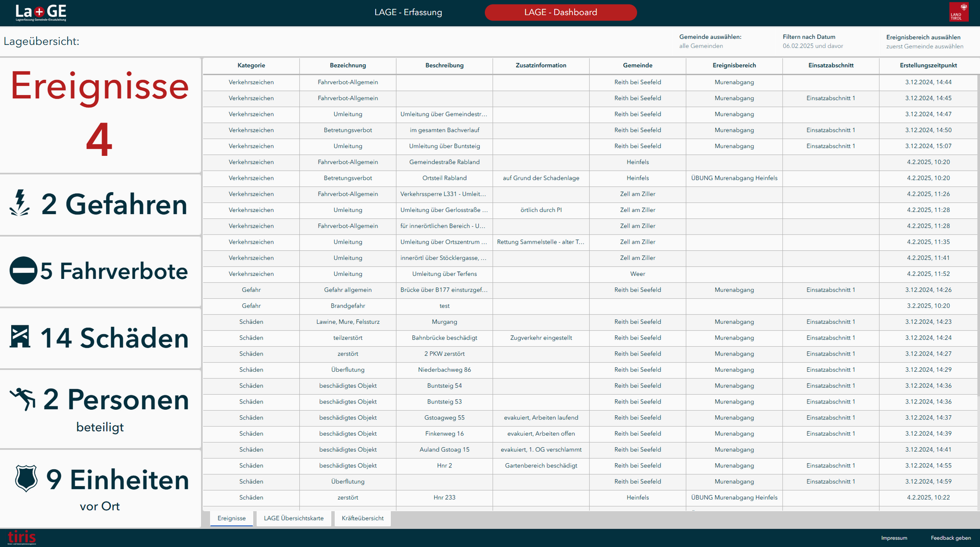This screenshot has width=980, height=547.
Task: Select the Ereignisse tab at bottom
Action: (x=231, y=518)
